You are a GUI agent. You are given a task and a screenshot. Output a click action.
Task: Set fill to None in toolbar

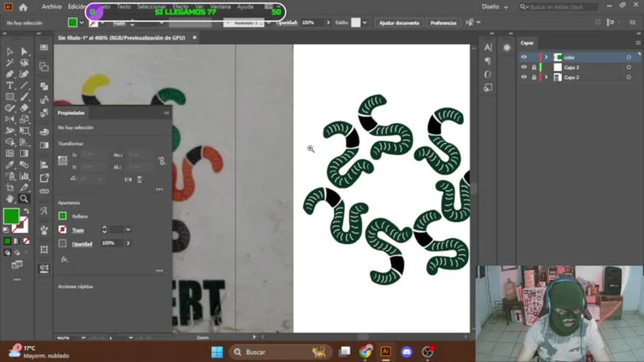tap(26, 241)
